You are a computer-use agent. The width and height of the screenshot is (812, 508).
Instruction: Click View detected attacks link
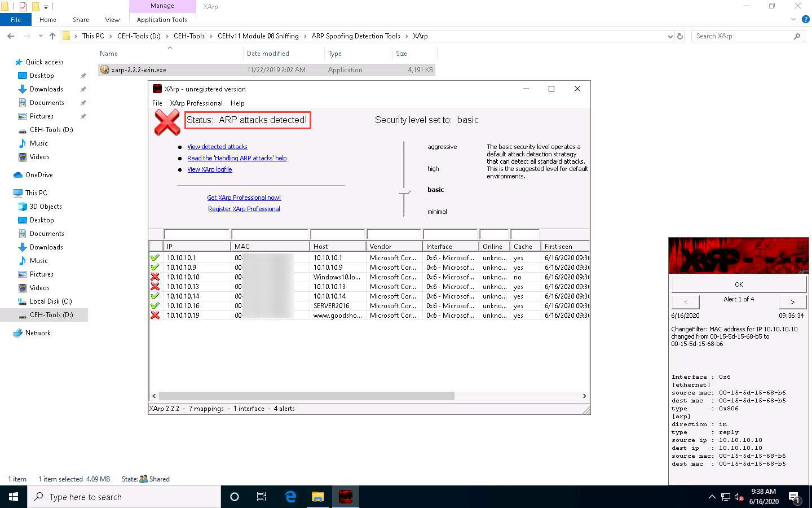217,147
